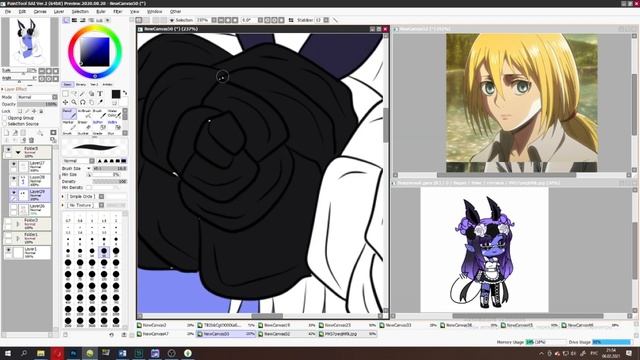Toggle the Min Density checkbox

click(x=89, y=188)
